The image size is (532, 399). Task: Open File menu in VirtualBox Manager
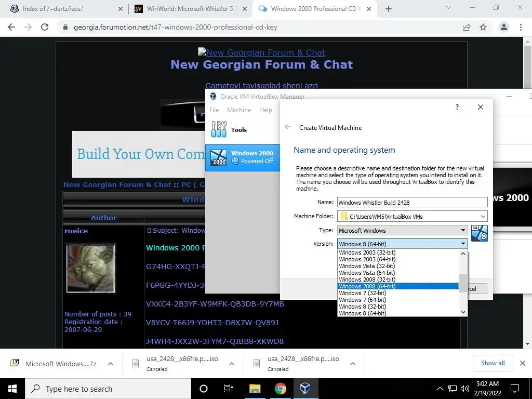[x=214, y=110]
